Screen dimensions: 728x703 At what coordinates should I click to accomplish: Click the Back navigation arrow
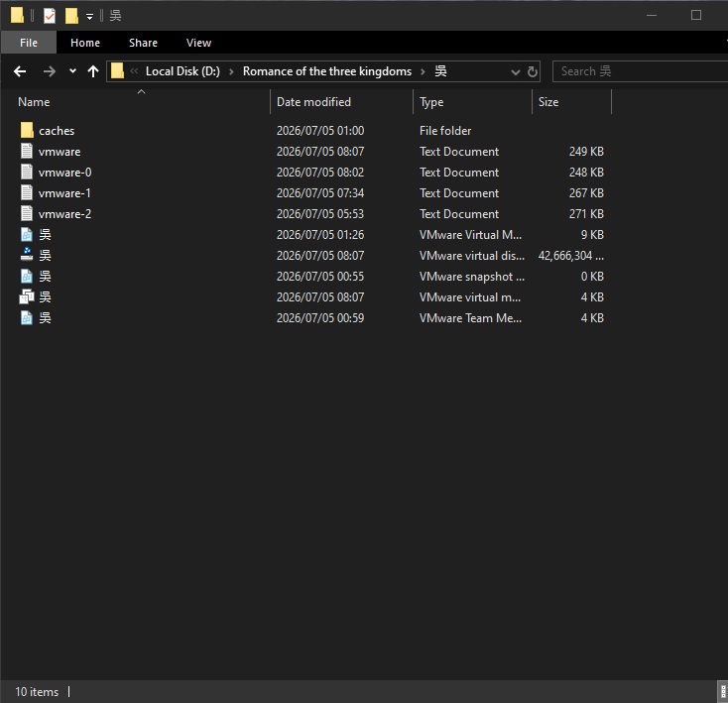[x=20, y=71]
